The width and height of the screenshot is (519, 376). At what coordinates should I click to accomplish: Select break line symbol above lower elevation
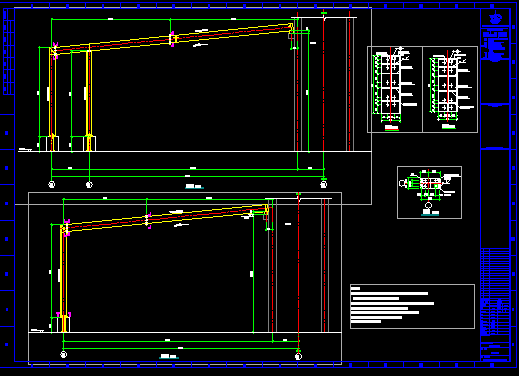tap(299, 199)
